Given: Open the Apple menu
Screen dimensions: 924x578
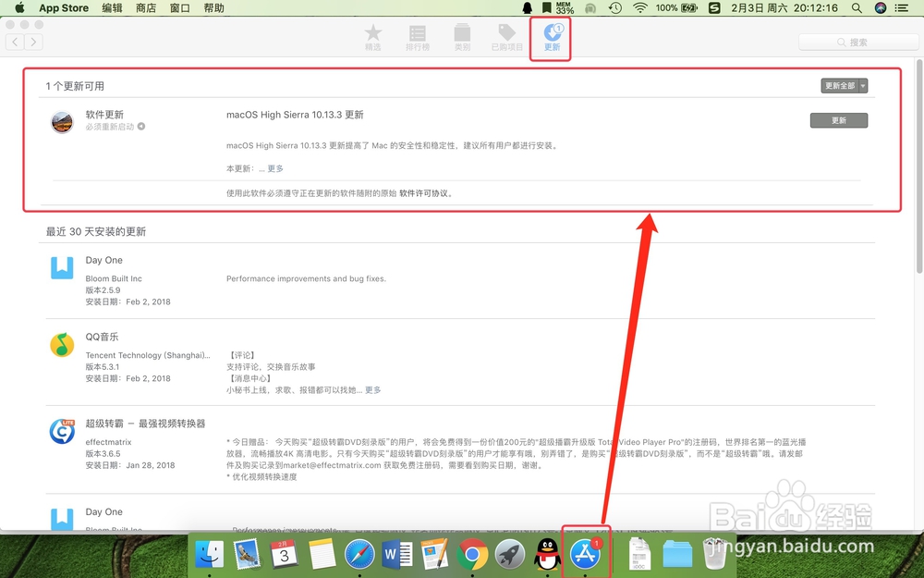Looking at the screenshot, I should click(x=19, y=7).
